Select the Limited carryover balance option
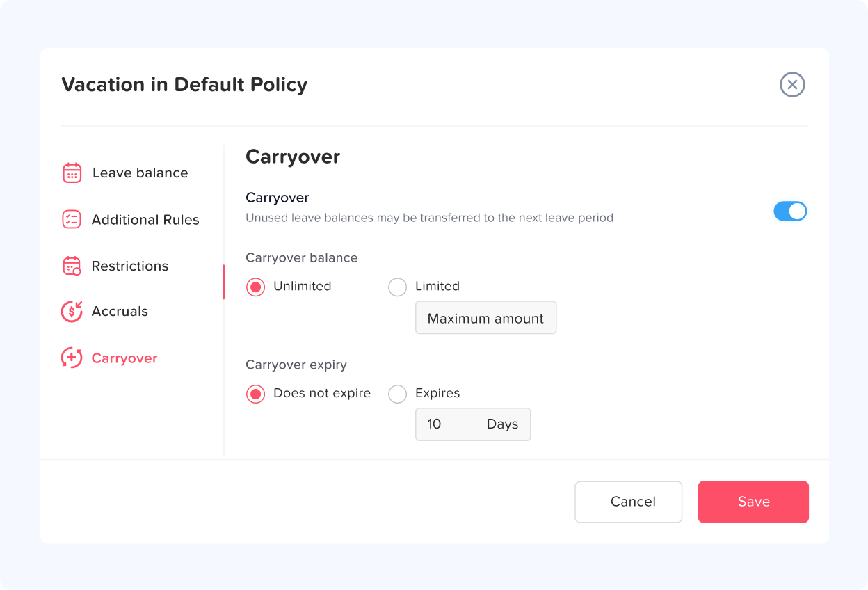 [x=397, y=287]
